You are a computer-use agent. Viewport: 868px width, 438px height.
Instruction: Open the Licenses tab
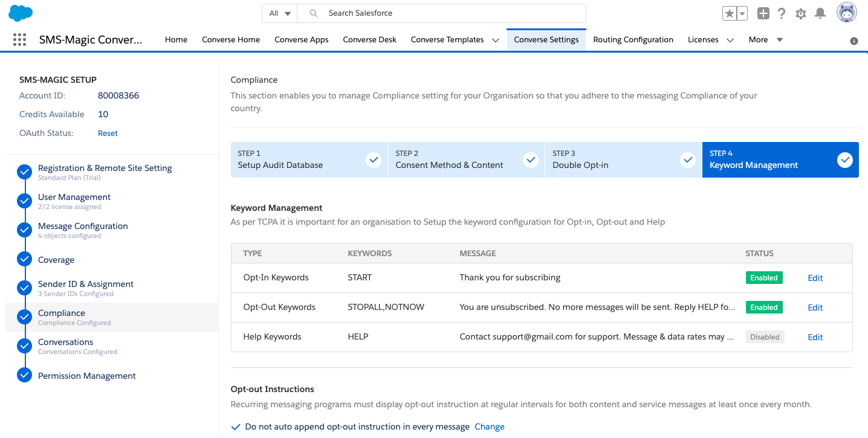(x=703, y=40)
